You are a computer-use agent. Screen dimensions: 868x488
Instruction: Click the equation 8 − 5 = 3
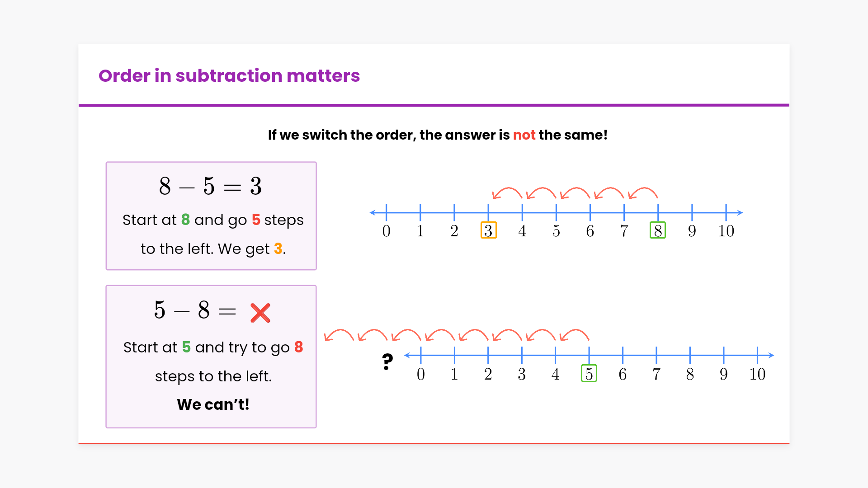[x=211, y=186]
